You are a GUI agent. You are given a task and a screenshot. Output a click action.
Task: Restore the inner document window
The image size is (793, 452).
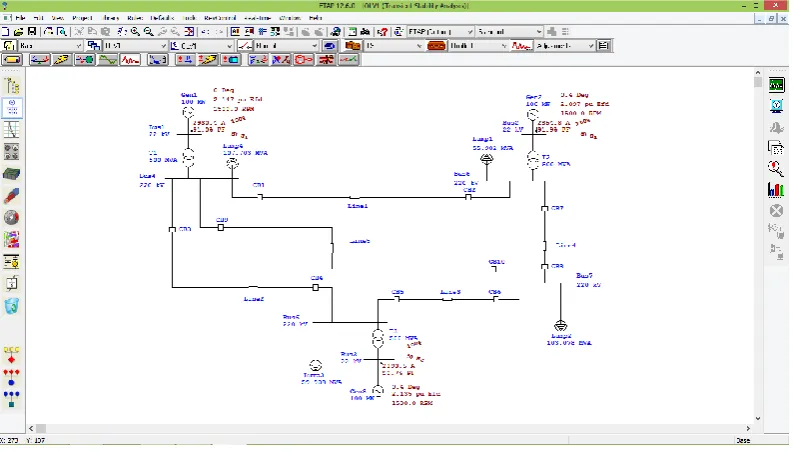pyautogui.click(x=771, y=18)
